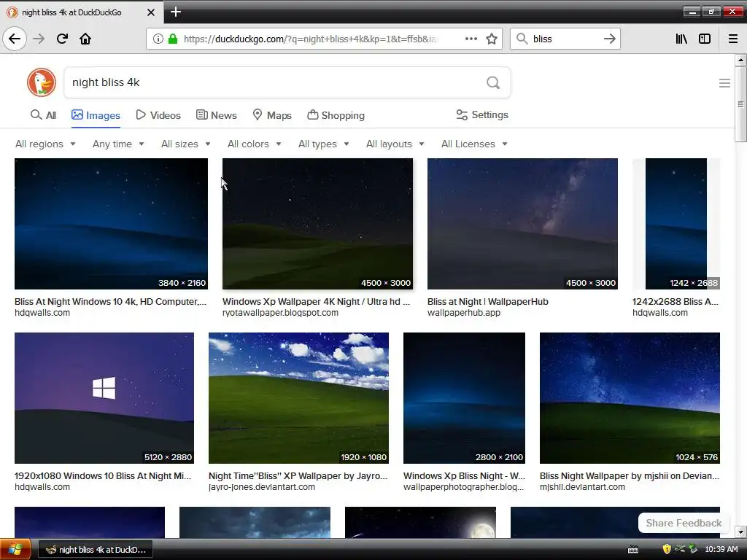This screenshot has width=747, height=560.
Task: Click the magnifier in Firefox search box
Action: pyautogui.click(x=522, y=39)
